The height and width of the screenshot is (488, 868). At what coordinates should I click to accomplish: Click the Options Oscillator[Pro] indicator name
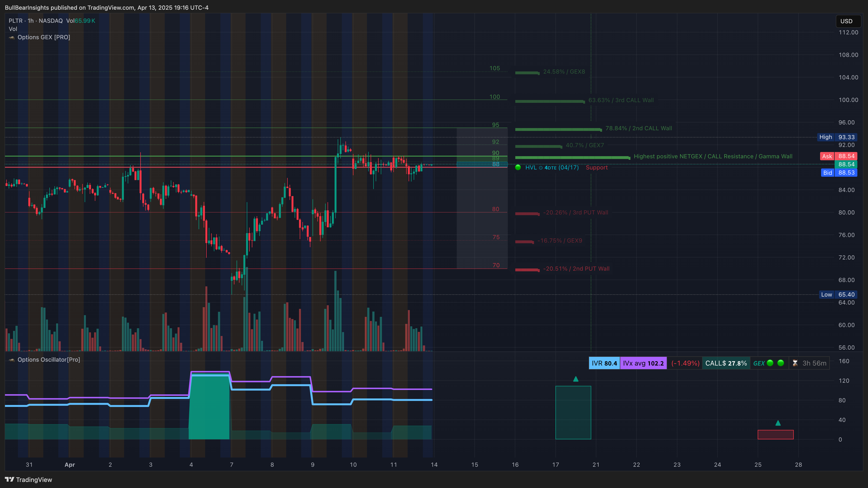pos(49,359)
